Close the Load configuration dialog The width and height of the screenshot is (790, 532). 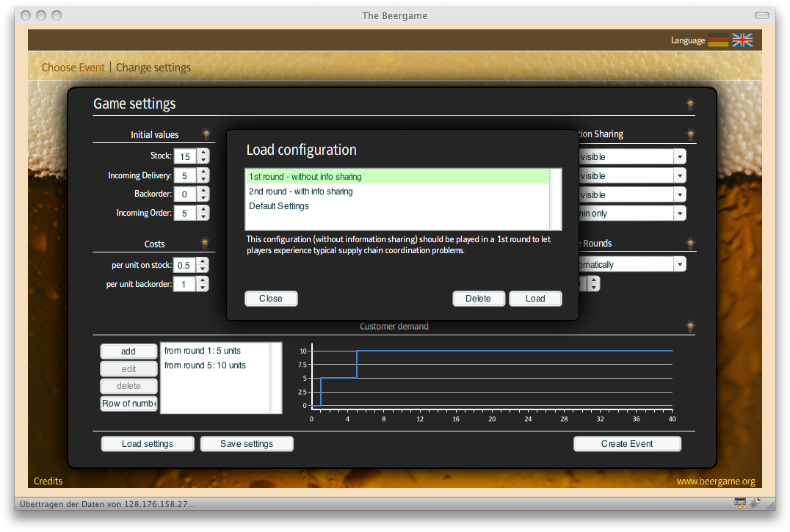(x=271, y=299)
